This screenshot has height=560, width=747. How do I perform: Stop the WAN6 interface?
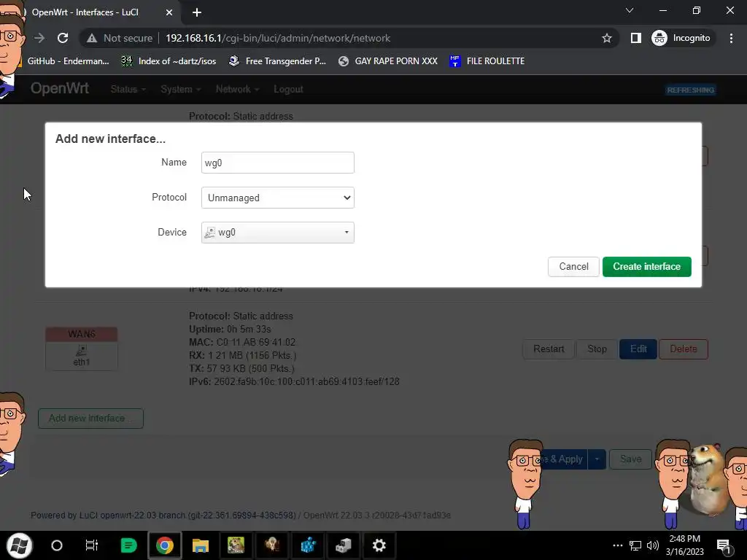(597, 349)
